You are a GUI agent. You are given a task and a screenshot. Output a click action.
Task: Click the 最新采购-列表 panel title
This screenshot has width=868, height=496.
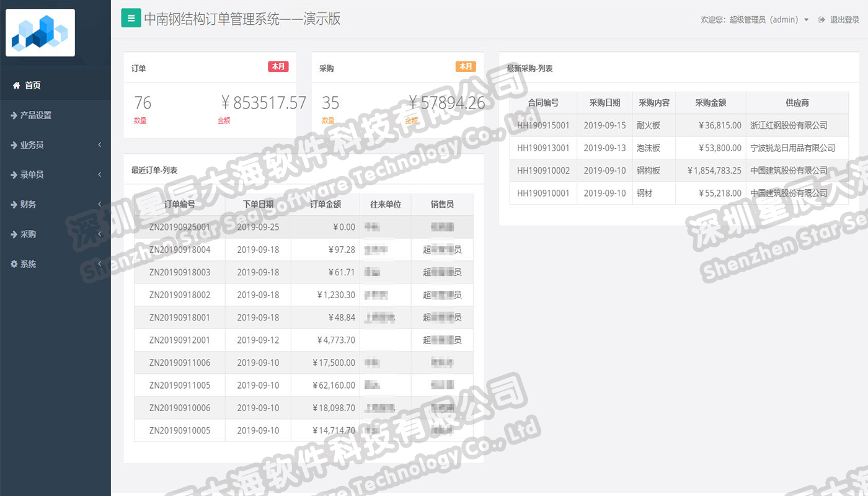point(529,69)
